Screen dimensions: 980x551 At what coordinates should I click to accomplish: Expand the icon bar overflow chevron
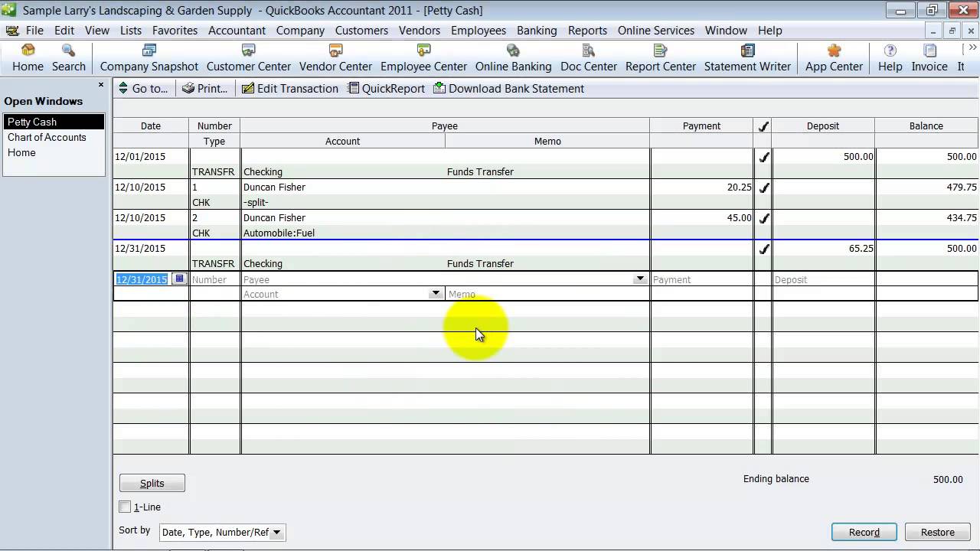[x=973, y=49]
